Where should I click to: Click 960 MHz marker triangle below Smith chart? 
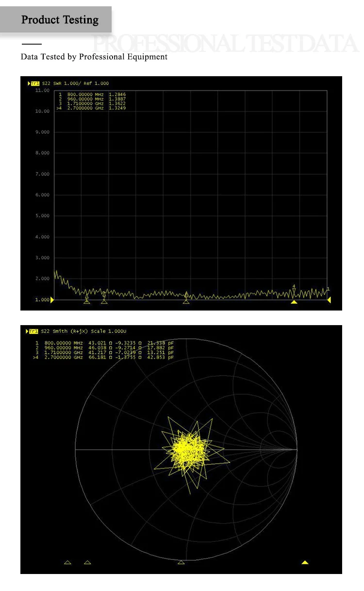click(87, 562)
